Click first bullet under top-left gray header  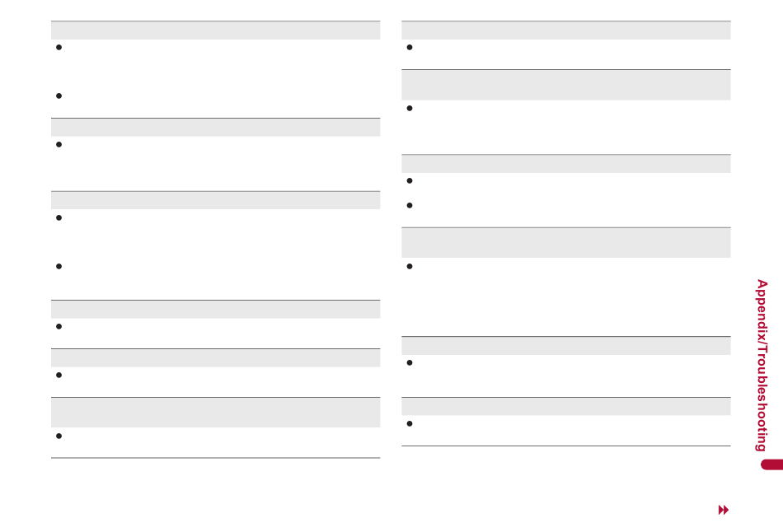59,48
